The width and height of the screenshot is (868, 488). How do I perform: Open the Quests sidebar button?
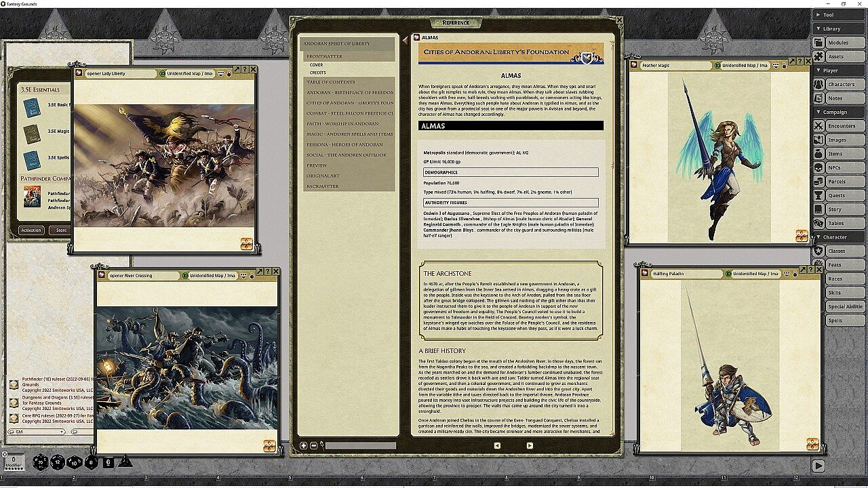(x=838, y=196)
